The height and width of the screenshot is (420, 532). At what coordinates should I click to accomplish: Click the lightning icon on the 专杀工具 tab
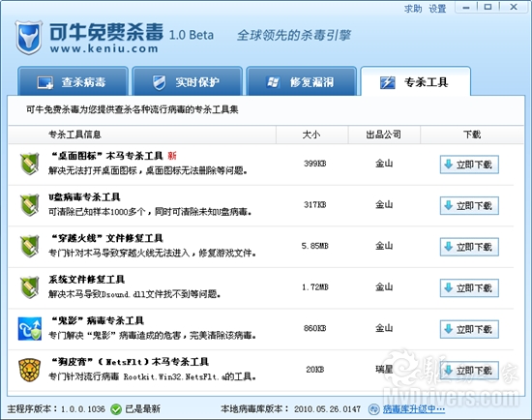pyautogui.click(x=388, y=82)
